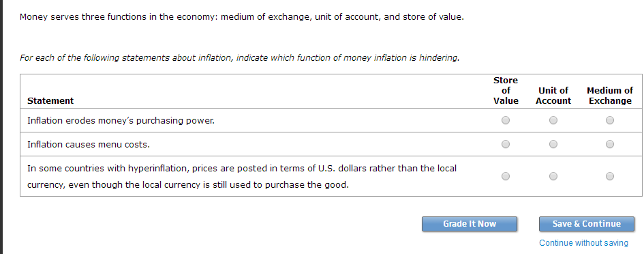Screen dimensions: 644x254
Task: Choose Store of Value for menu costs row
Action: 506,144
